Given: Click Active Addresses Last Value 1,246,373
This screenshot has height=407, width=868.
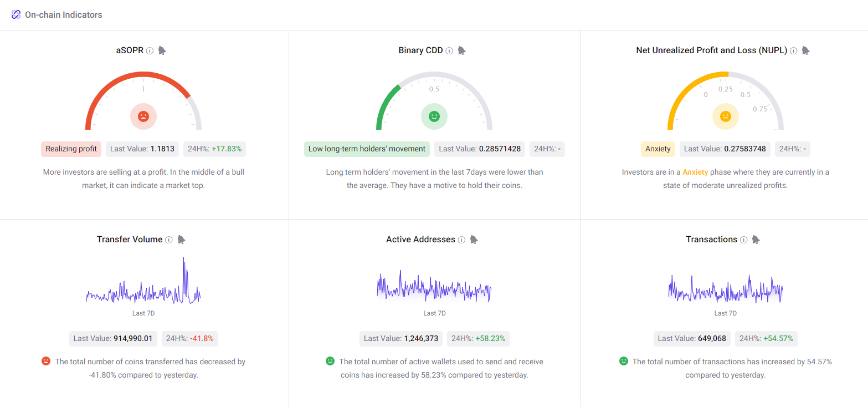Looking at the screenshot, I should click(401, 338).
